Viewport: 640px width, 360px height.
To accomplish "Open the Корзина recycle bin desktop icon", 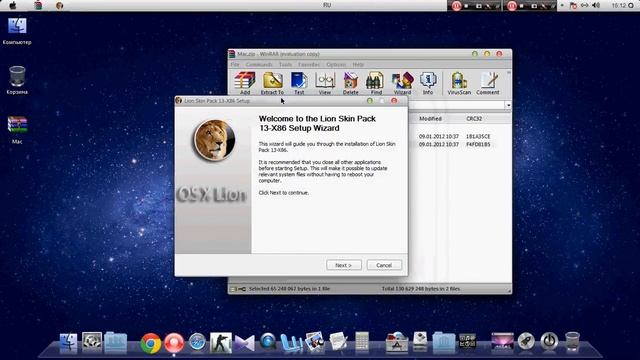I will (x=17, y=80).
